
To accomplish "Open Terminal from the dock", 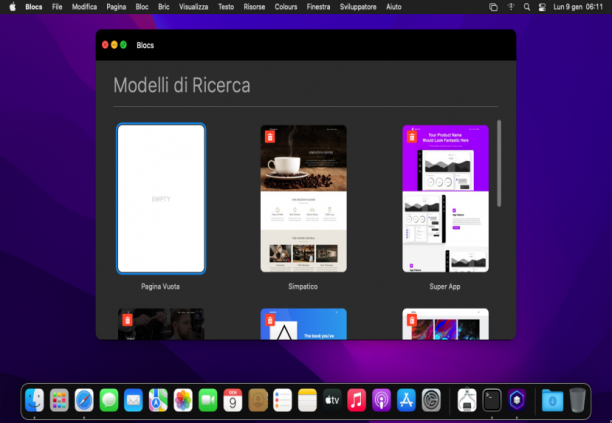I will coord(492,400).
